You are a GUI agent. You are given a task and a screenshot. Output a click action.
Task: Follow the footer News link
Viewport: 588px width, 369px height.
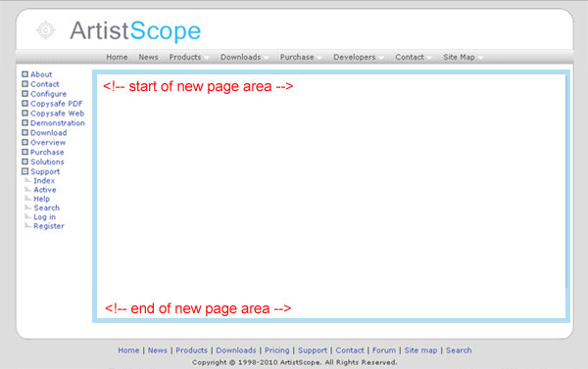point(157,350)
